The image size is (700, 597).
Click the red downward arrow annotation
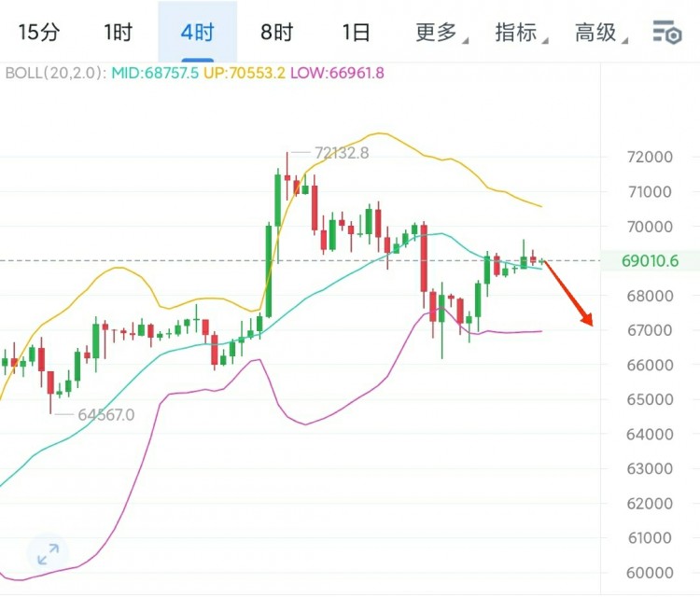[568, 293]
